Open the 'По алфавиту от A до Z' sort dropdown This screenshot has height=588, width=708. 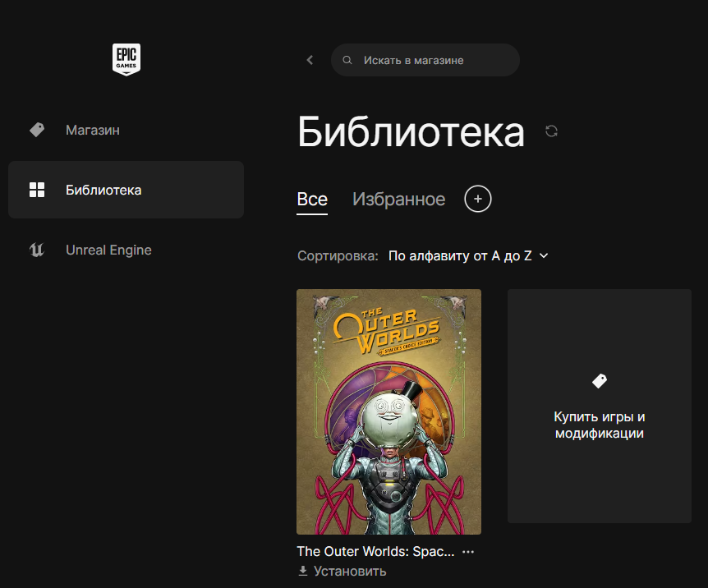[x=467, y=255]
